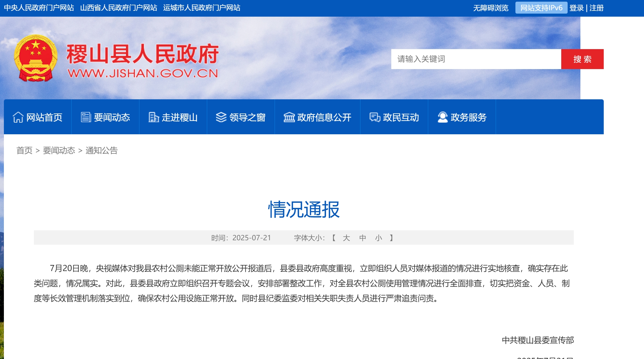Go to 通知公告 in the breadcrumb
The width and height of the screenshot is (644, 359).
pos(102,150)
